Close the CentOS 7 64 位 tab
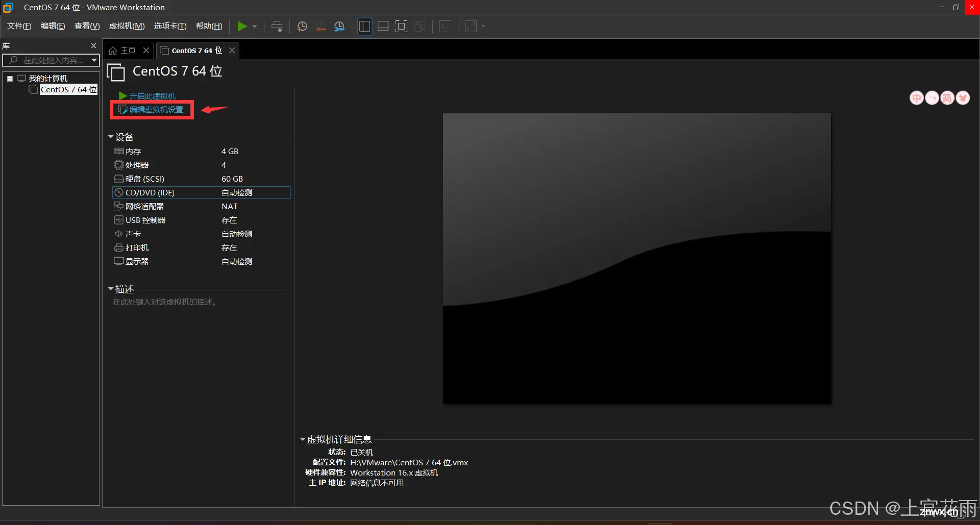 (232, 50)
